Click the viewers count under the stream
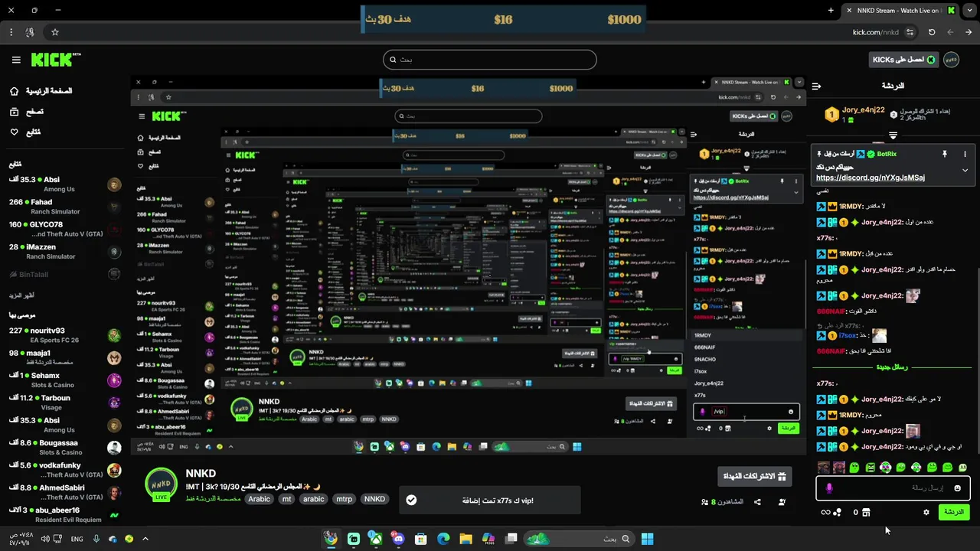Image resolution: width=980 pixels, height=551 pixels. point(722,502)
